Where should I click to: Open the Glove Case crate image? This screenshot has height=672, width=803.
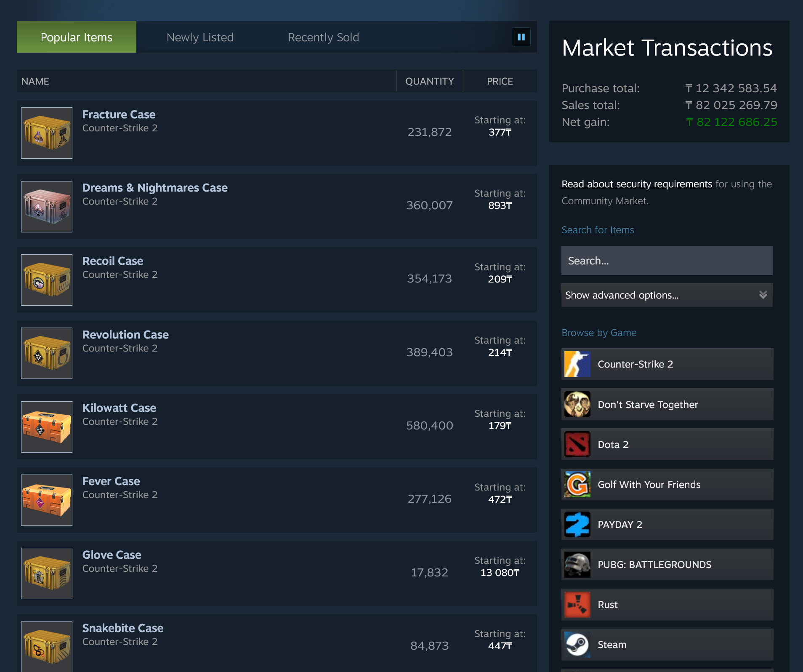[x=47, y=573]
